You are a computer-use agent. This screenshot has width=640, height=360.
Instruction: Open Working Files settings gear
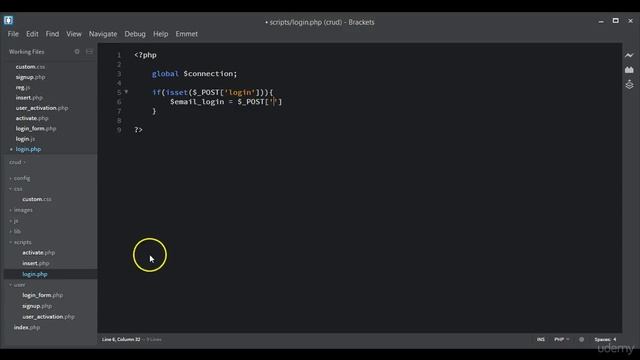pos(77,52)
